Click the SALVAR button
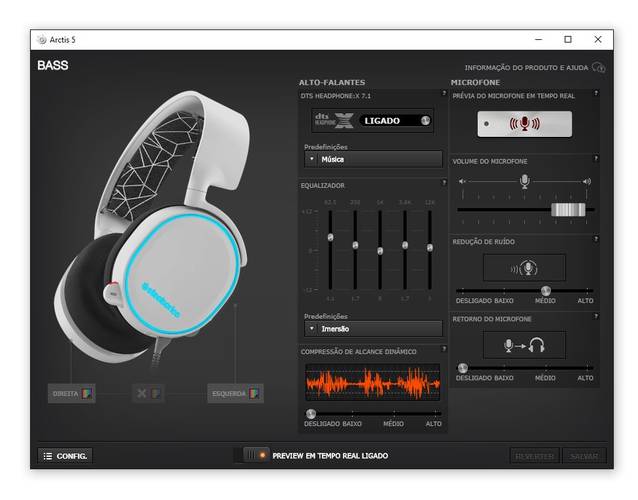 (x=584, y=456)
